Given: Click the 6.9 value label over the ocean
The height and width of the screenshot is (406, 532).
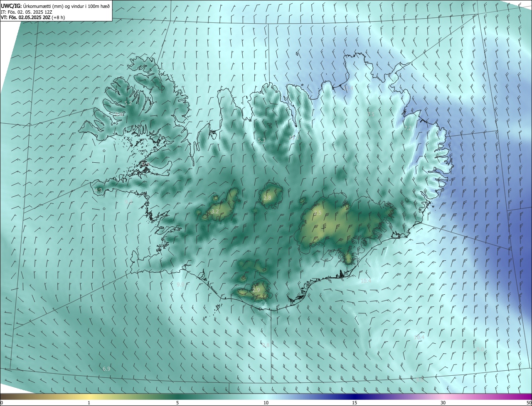Looking at the screenshot, I should tap(106, 369).
